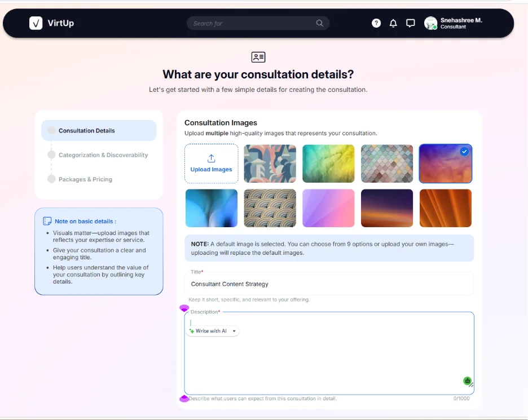Select the gold arches pattern image

pyautogui.click(x=270, y=208)
